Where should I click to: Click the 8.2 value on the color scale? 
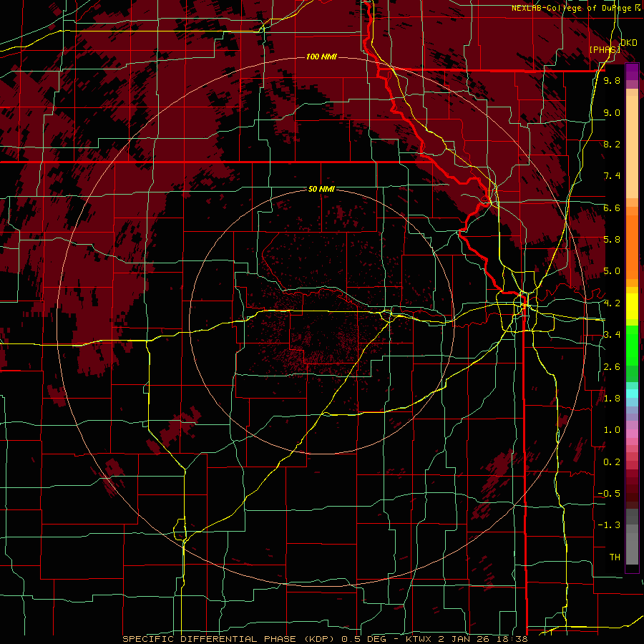[612, 144]
